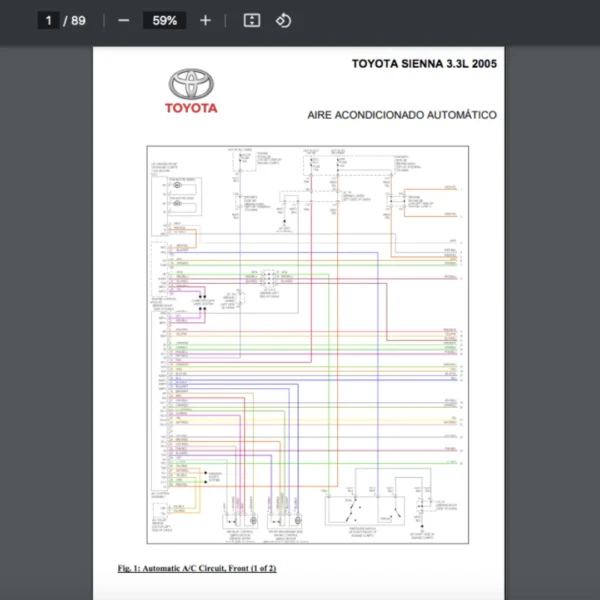Viewport: 600px width, 600px height.
Task: Select the TOYOTA SIENNA 3.3L 2005 heading
Action: point(424,63)
